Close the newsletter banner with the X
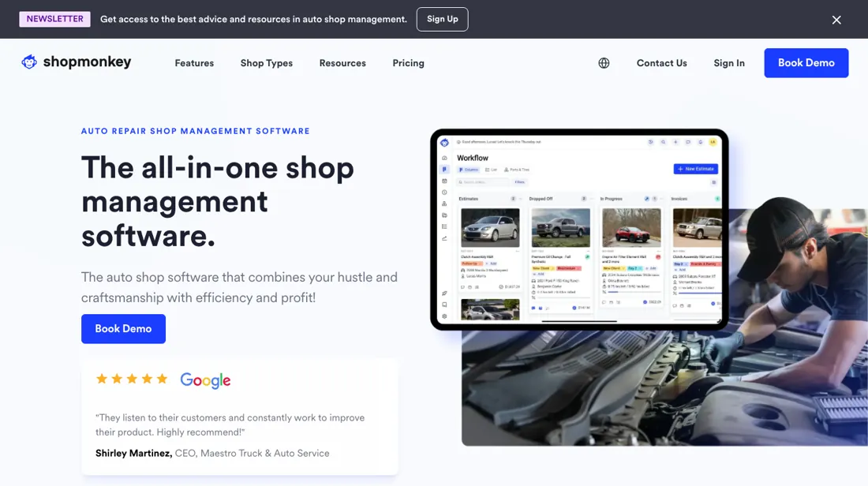 coord(836,20)
